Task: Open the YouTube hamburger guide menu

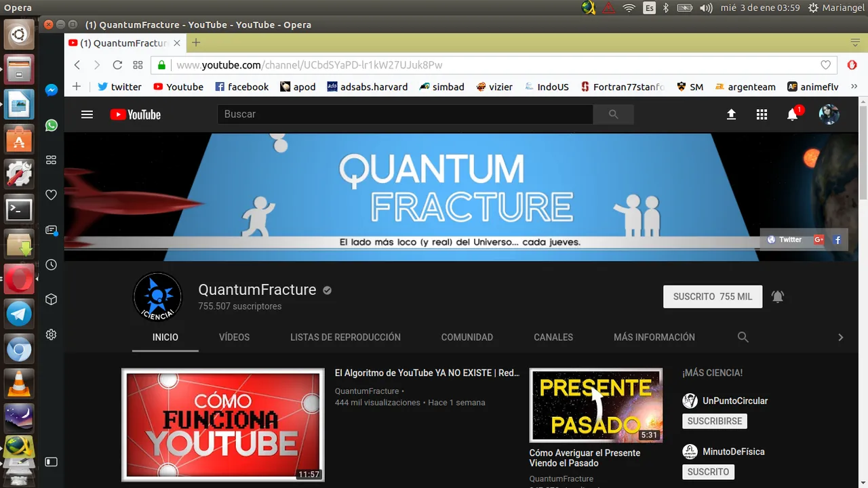Action: coord(87,115)
